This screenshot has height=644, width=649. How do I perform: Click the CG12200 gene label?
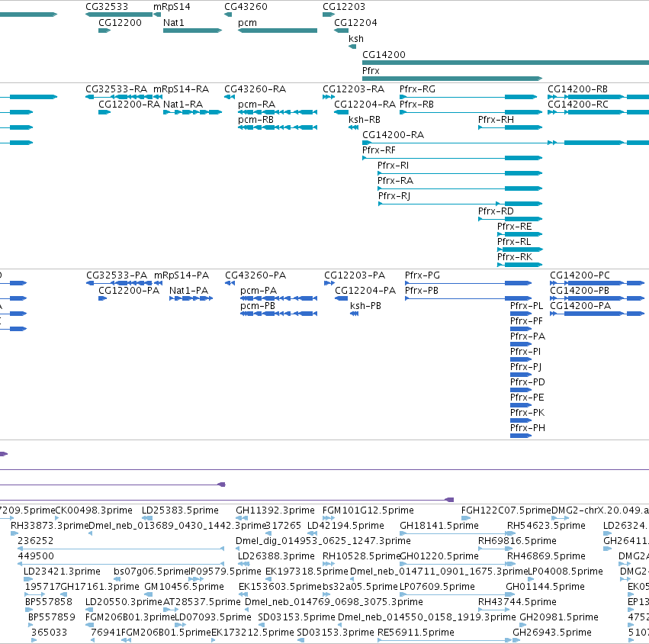click(120, 23)
